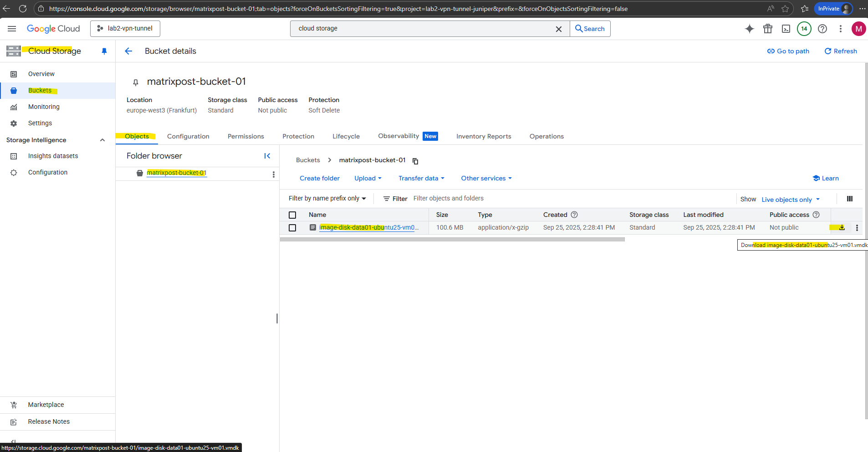The width and height of the screenshot is (868, 452).
Task: Open Marketplace in the sidebar
Action: (58, 405)
